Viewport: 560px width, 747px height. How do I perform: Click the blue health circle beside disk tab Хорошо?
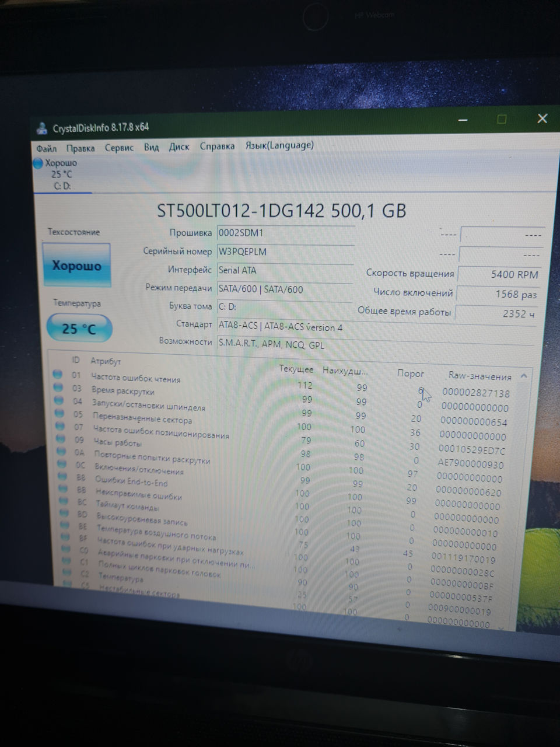[38, 163]
